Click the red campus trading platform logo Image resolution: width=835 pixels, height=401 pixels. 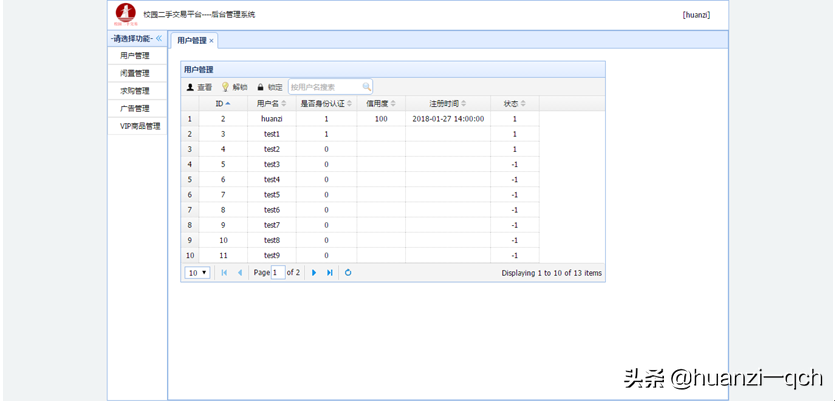pos(126,14)
